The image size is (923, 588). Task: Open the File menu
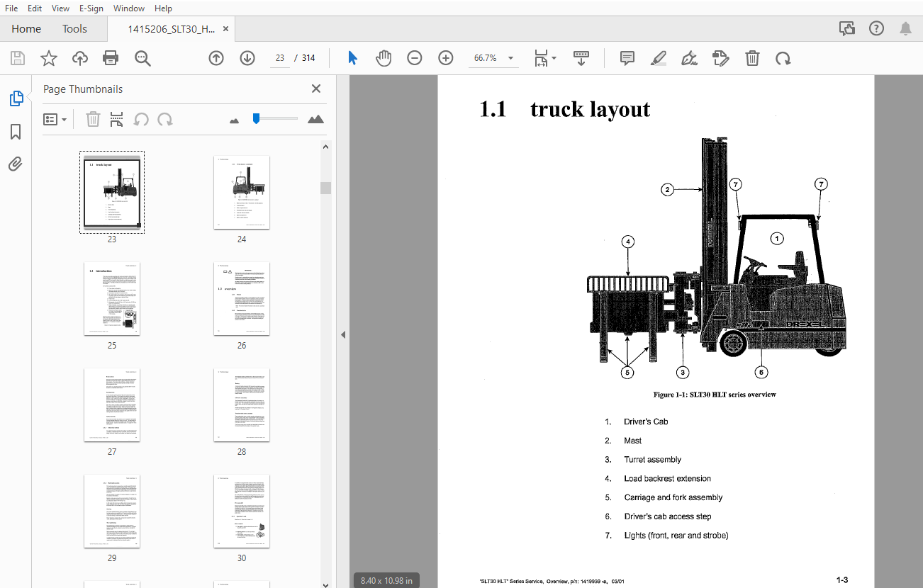11,8
